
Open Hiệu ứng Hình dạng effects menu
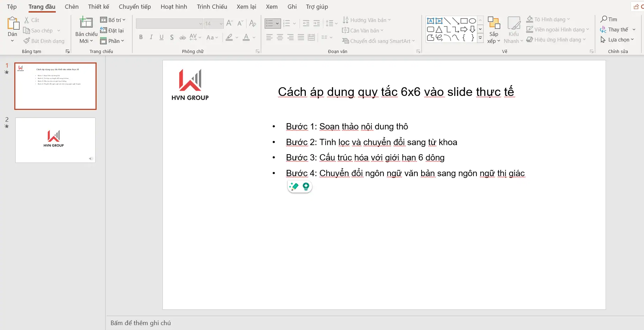(556, 40)
